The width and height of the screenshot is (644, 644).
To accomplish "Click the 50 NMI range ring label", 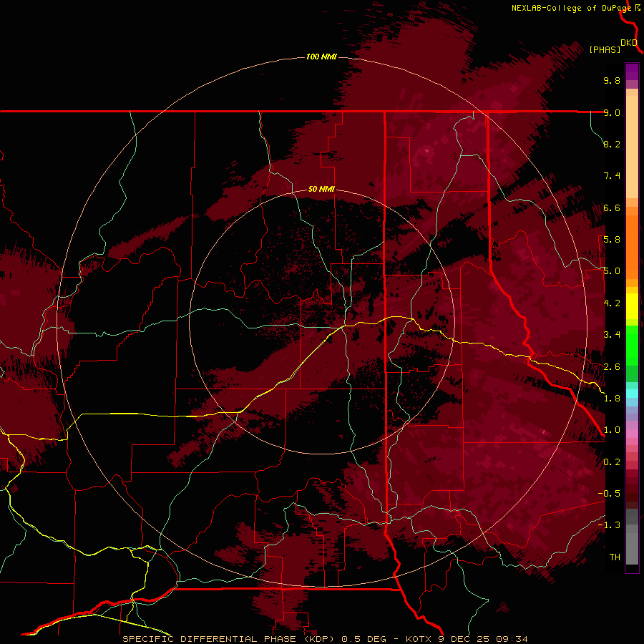I will click(321, 189).
